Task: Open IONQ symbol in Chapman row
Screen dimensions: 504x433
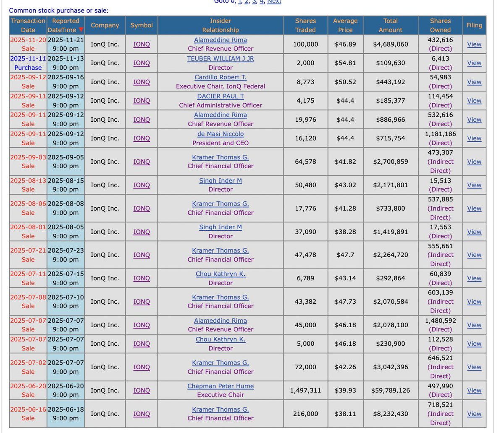Action: [142, 390]
